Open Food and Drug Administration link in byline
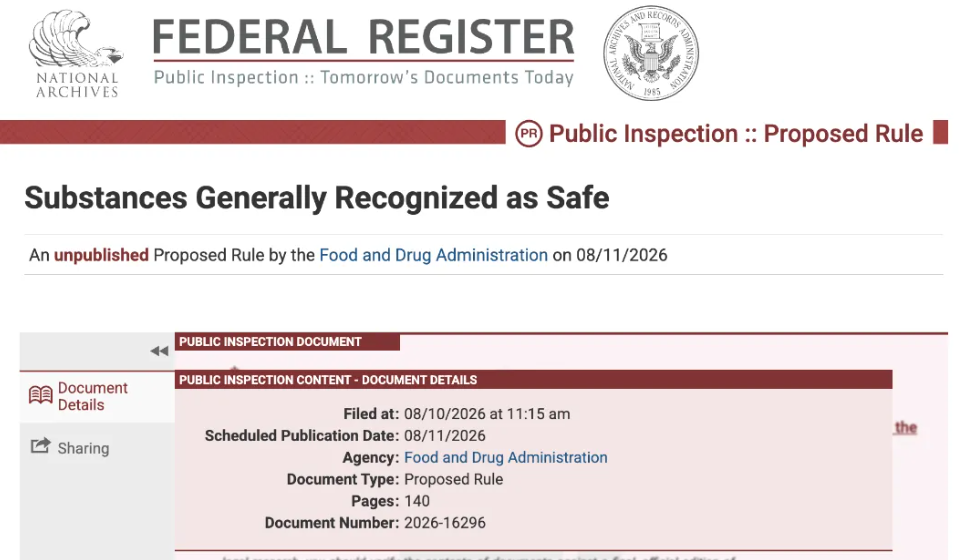 point(433,255)
